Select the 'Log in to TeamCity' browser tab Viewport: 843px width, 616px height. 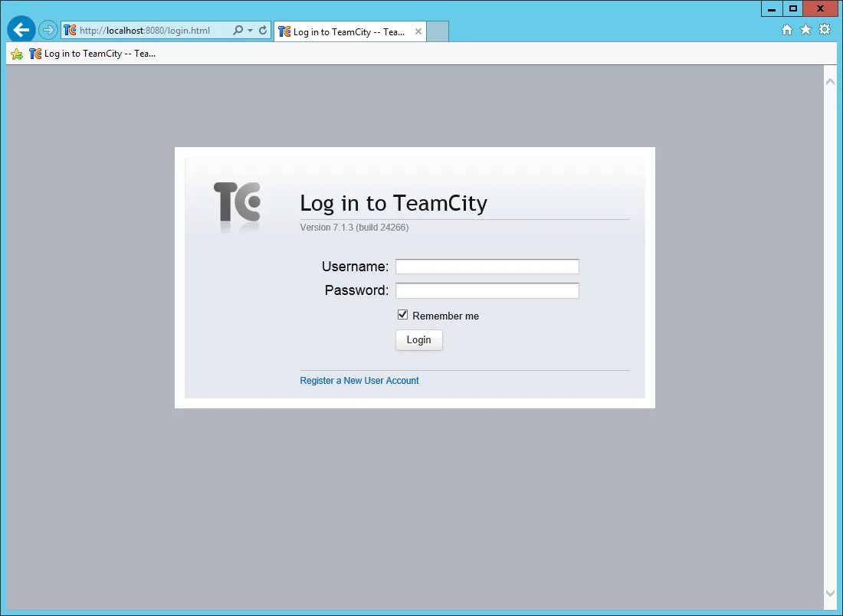coord(350,31)
